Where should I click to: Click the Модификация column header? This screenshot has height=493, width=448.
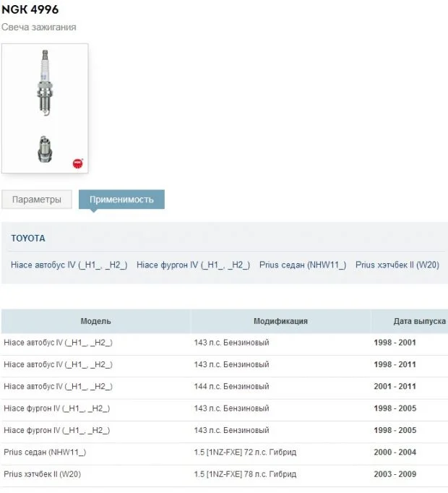[280, 321]
